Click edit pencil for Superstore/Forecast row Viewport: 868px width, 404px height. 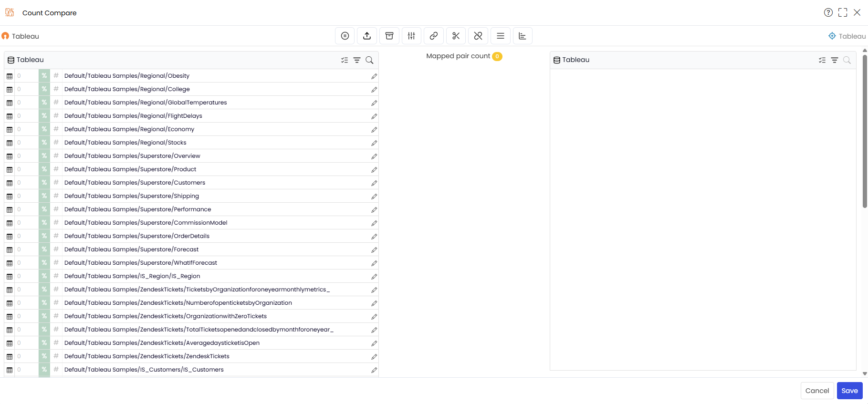(x=374, y=250)
